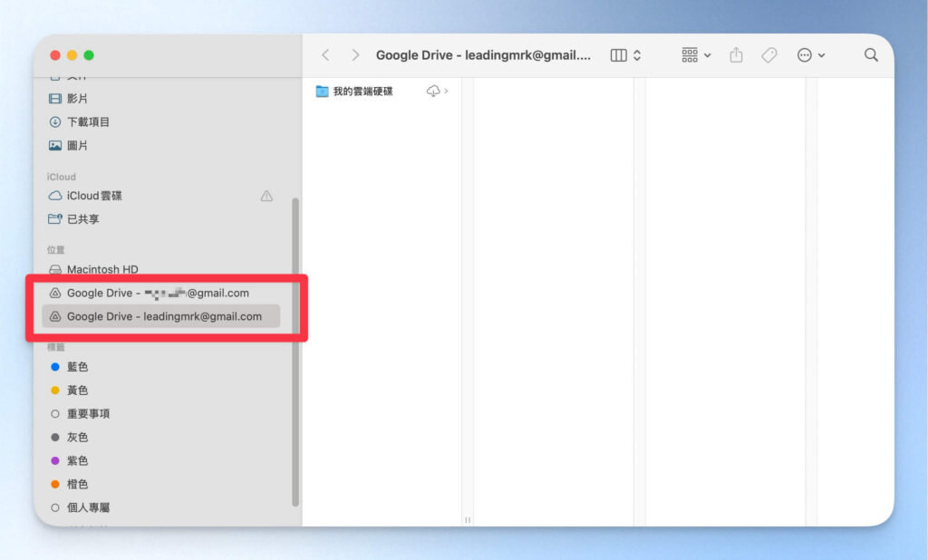928x560 pixels.
Task: Switch view using column view icon
Action: pyautogui.click(x=618, y=55)
